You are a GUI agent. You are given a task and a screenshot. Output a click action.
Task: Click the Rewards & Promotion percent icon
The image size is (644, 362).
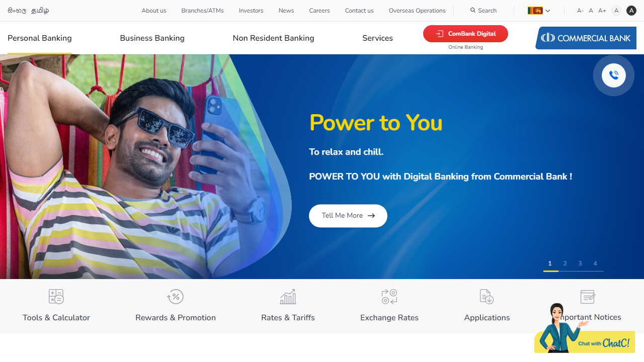[175, 297]
